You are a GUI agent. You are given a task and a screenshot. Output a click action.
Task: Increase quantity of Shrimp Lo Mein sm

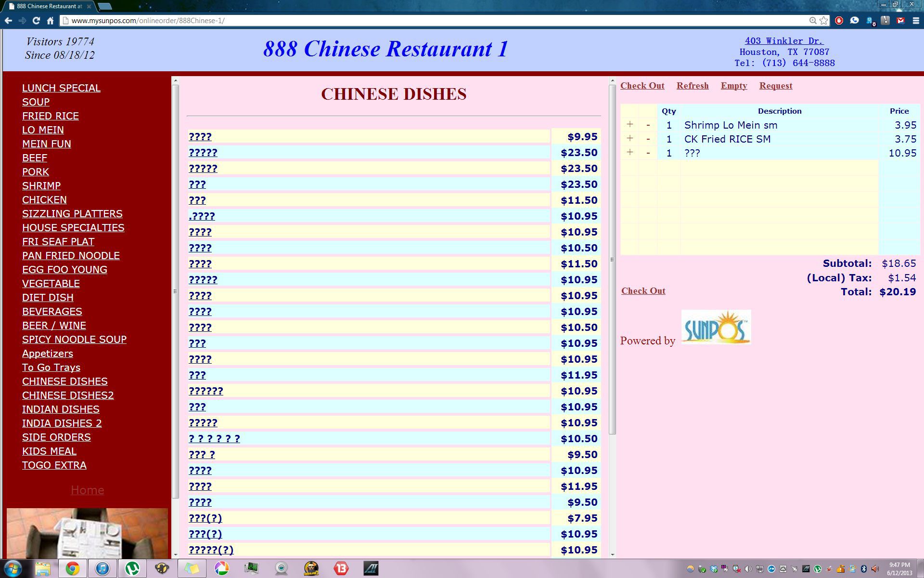pos(629,125)
